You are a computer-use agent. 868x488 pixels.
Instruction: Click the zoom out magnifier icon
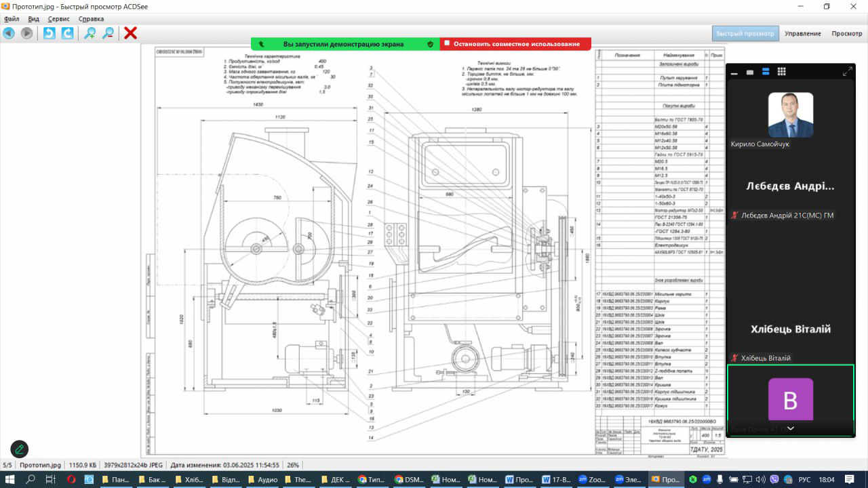tap(108, 33)
